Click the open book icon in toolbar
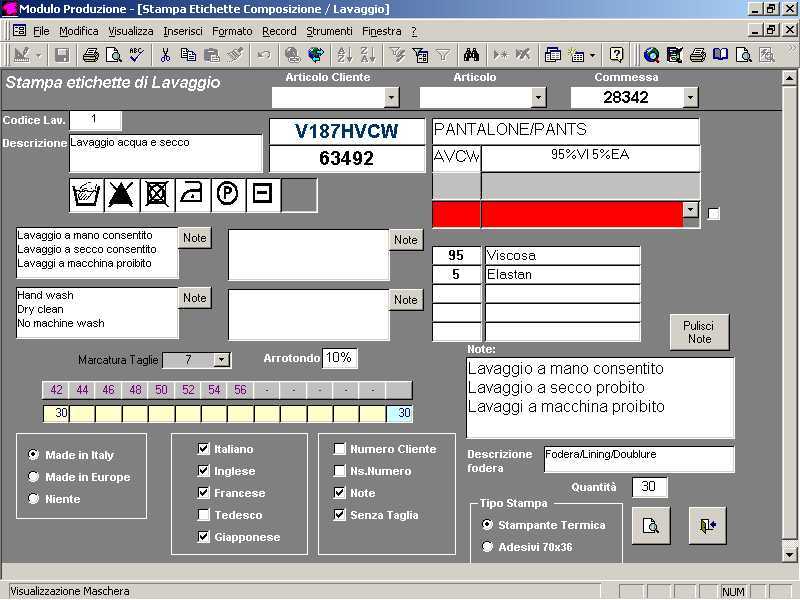The width and height of the screenshot is (800, 600). [x=720, y=55]
